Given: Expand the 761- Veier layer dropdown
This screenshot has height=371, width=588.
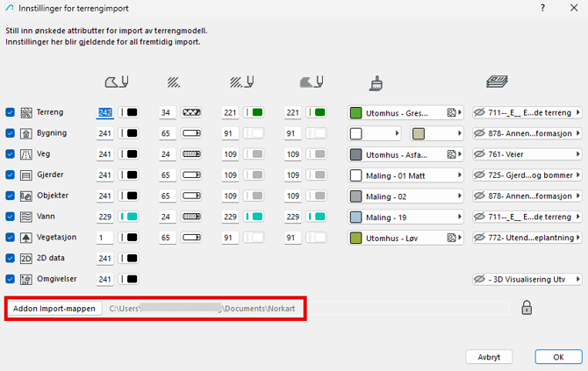Looking at the screenshot, I should (527, 154).
